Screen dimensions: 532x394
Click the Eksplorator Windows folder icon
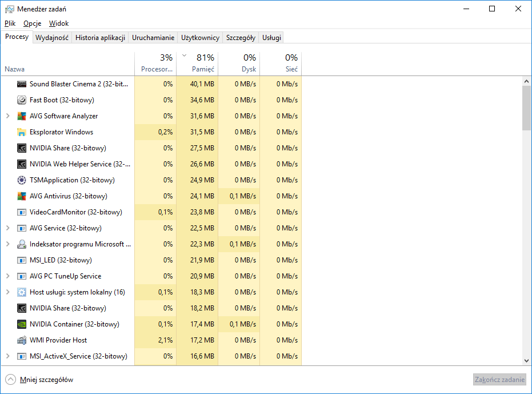pyautogui.click(x=22, y=132)
